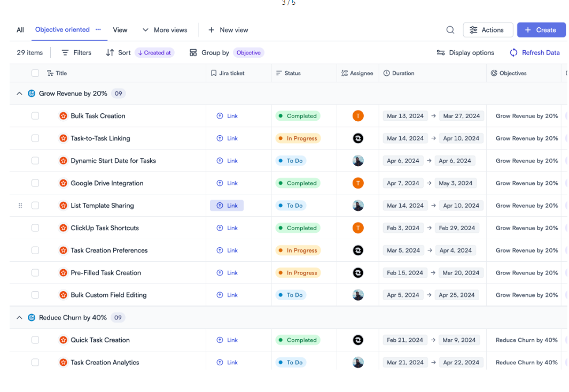The image size is (569, 392).
Task: Check the ClickUp Task Shortcuts row checkbox
Action: pyautogui.click(x=35, y=228)
